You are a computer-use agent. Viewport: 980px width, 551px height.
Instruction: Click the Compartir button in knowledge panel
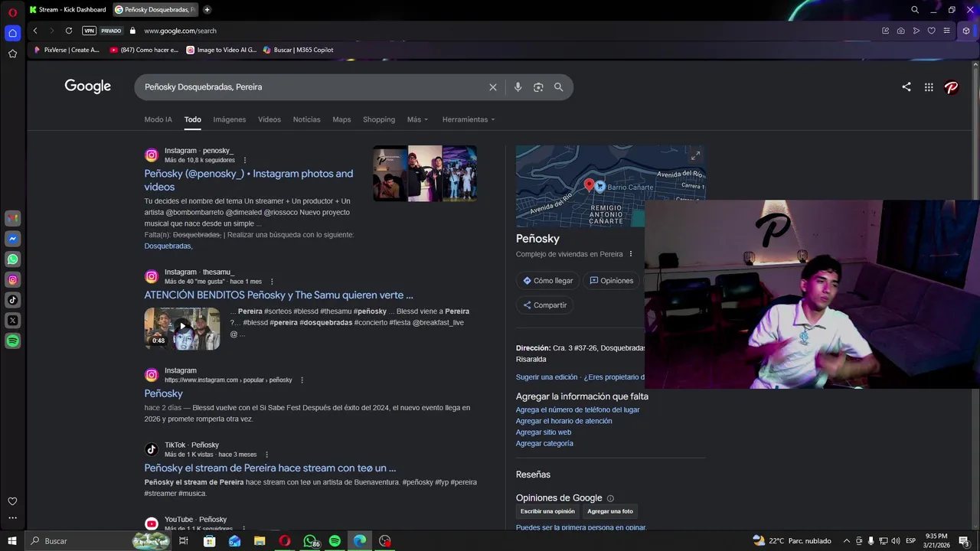[544, 305]
